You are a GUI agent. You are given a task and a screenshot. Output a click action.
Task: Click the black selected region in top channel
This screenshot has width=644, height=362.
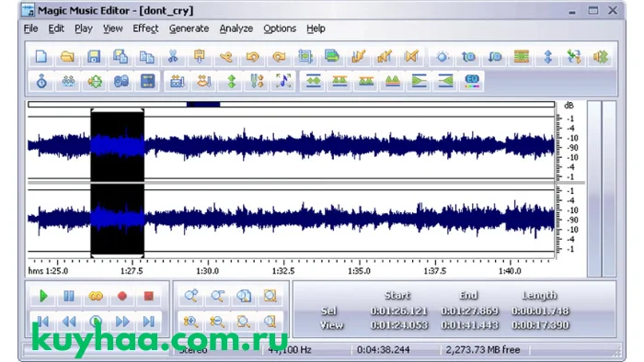pos(118,145)
